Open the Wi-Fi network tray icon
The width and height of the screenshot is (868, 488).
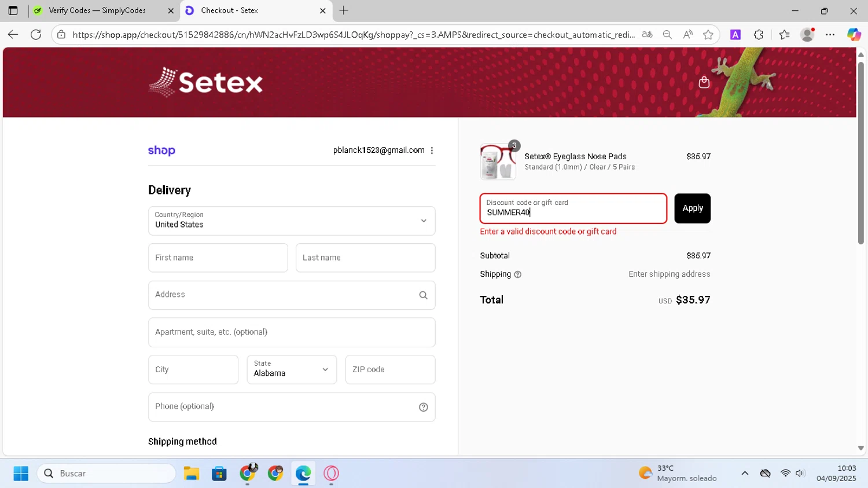785,474
